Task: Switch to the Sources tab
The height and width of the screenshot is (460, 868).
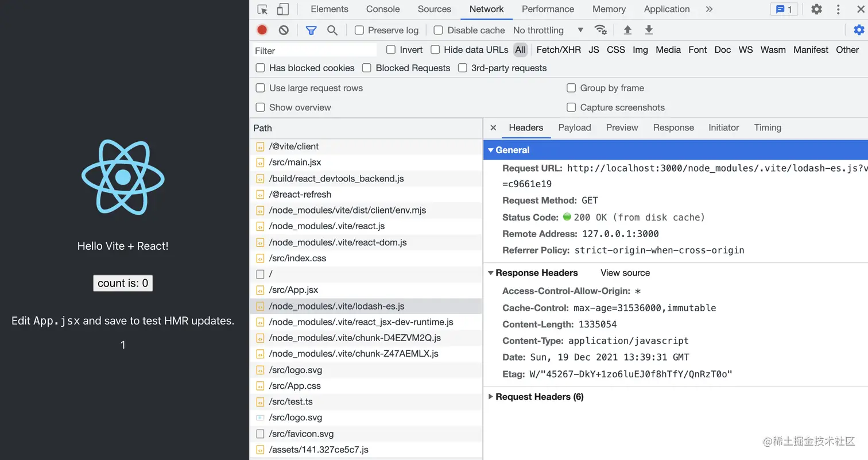Action: point(435,9)
